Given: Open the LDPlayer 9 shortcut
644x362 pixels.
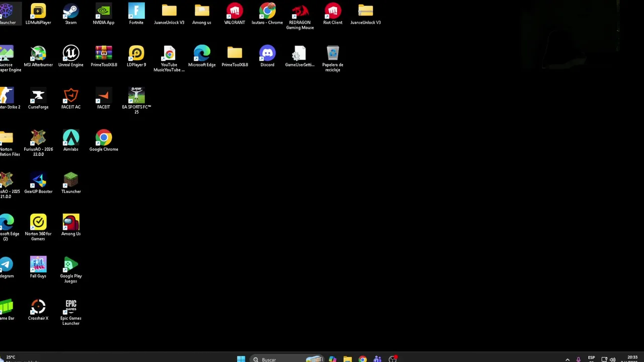Looking at the screenshot, I should coord(136,56).
